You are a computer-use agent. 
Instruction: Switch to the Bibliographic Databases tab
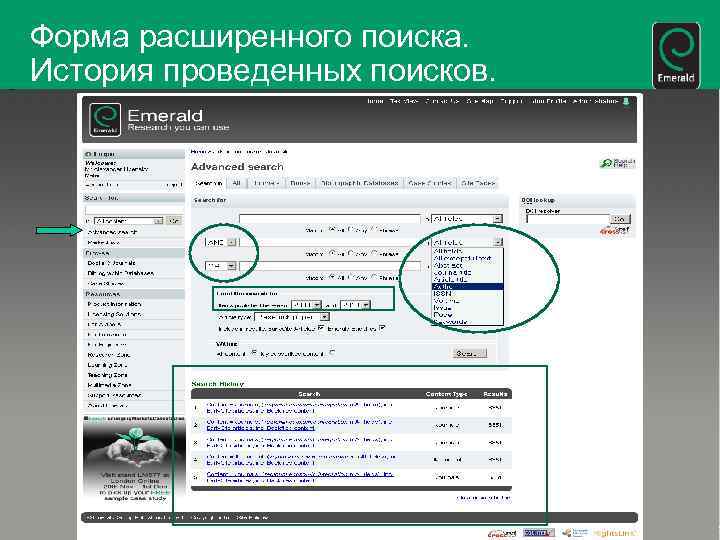360,183
